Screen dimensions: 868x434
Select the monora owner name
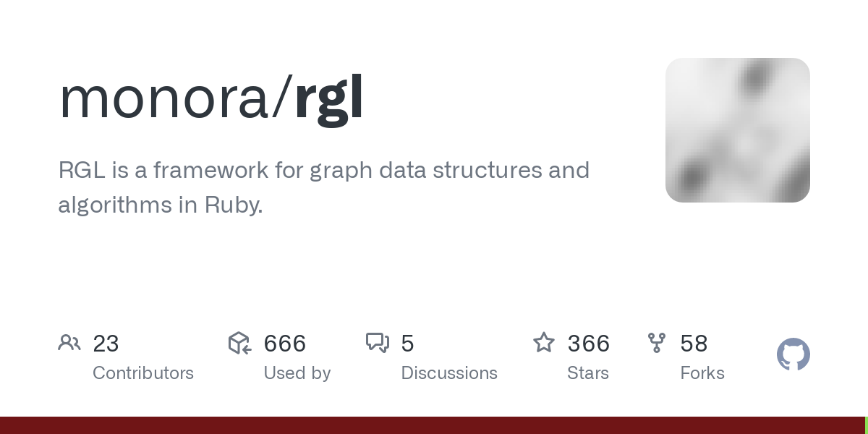click(x=164, y=98)
